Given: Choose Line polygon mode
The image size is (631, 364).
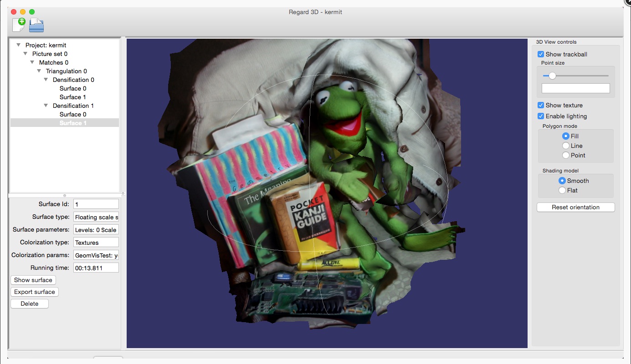Looking at the screenshot, I should click(x=566, y=146).
